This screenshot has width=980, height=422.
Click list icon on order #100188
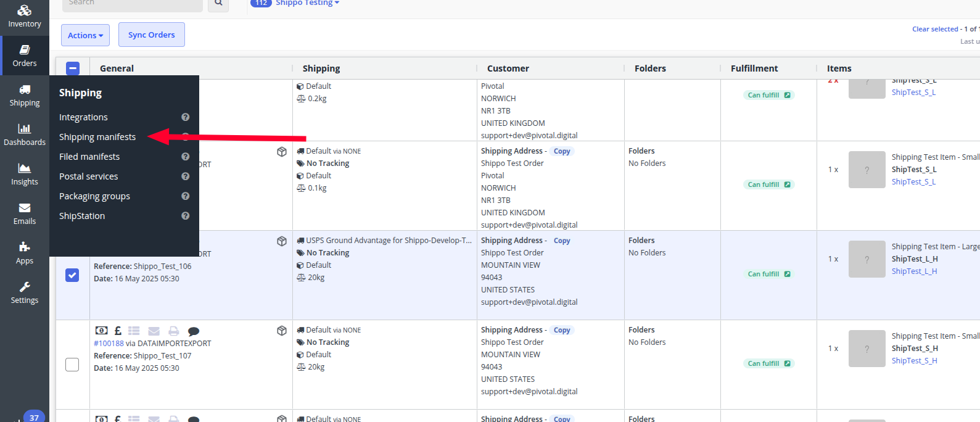pos(134,331)
